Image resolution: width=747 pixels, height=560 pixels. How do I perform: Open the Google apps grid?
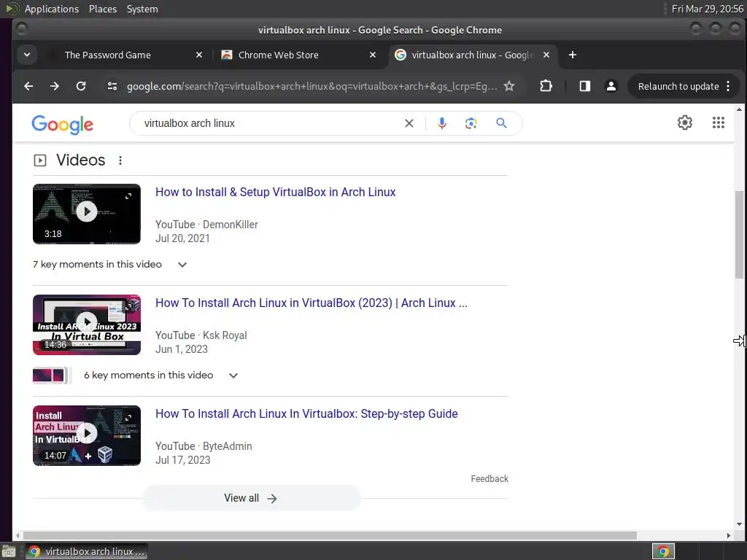[719, 122]
